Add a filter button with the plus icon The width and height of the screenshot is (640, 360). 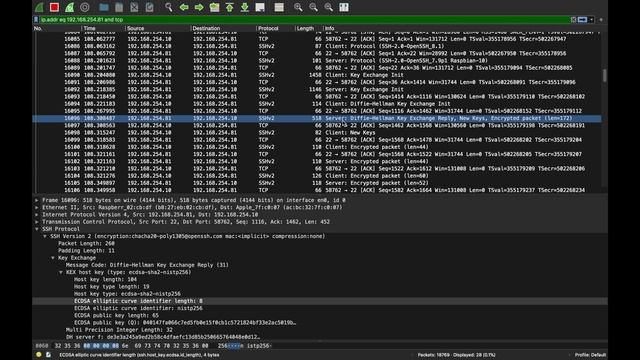pos(601,20)
